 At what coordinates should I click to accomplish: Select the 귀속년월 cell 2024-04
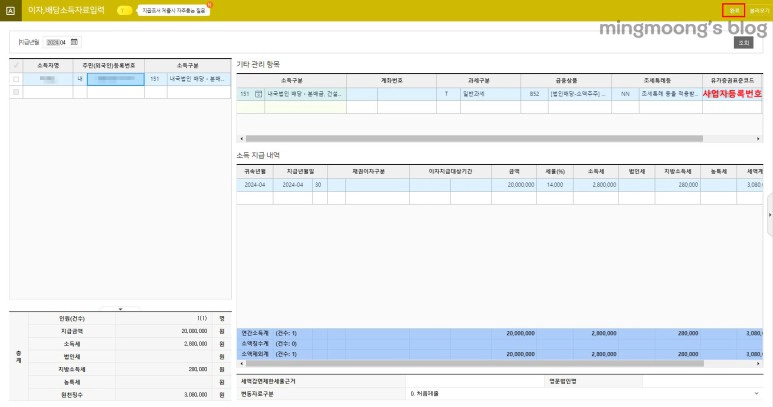point(255,185)
